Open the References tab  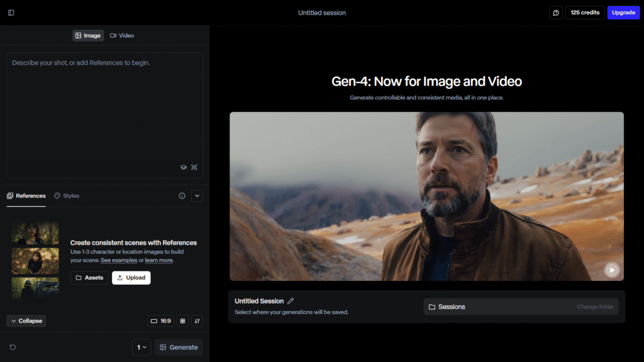[26, 196]
